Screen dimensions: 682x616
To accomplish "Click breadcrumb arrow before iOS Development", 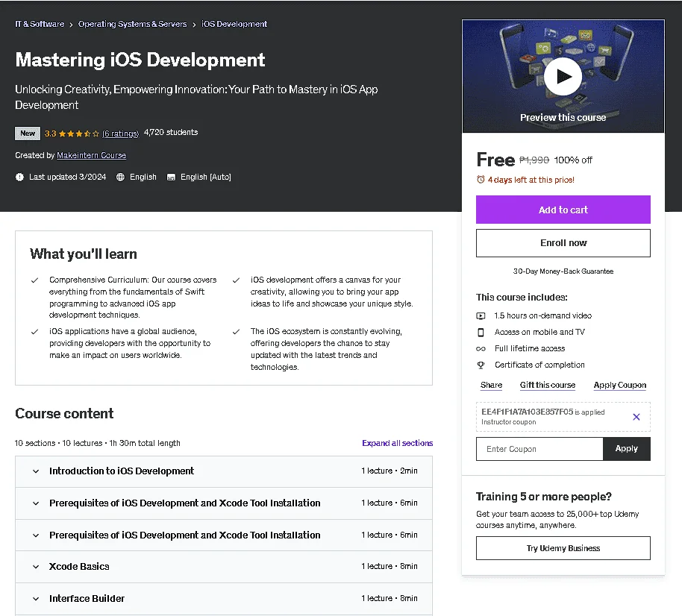I will point(194,25).
